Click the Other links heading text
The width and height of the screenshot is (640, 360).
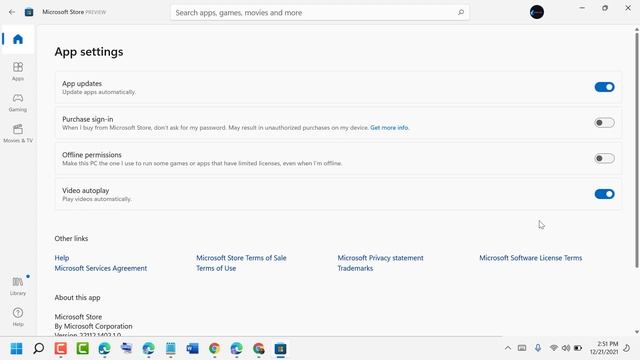(x=71, y=238)
